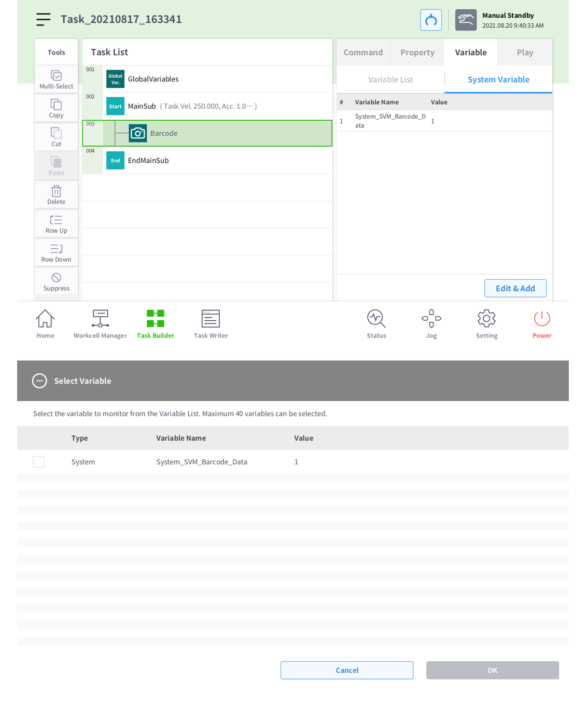The height and width of the screenshot is (723, 588).
Task: Click the red Power icon
Action: tap(541, 324)
